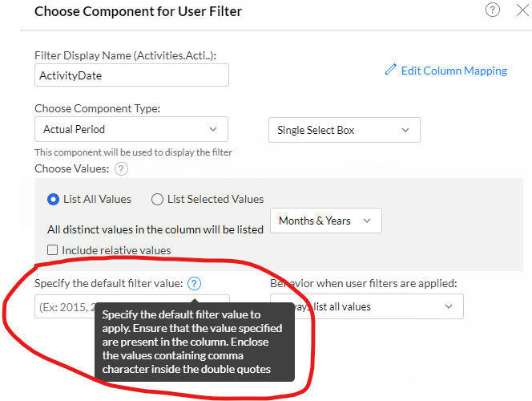Click chevron arrow of Actual Period box
Screen dimensions: 532x401
[213, 129]
